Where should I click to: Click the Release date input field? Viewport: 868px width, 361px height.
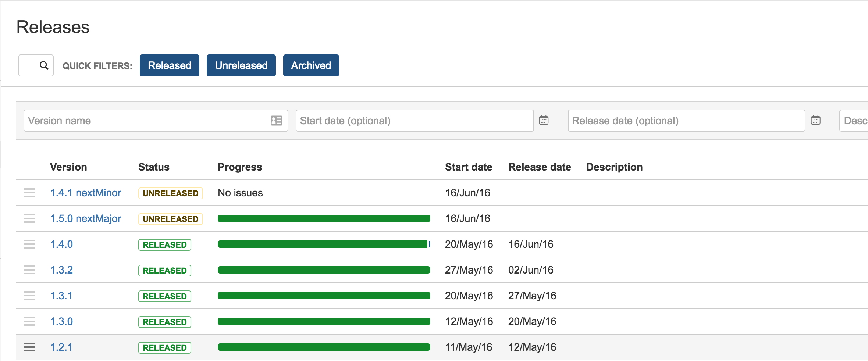(x=686, y=121)
